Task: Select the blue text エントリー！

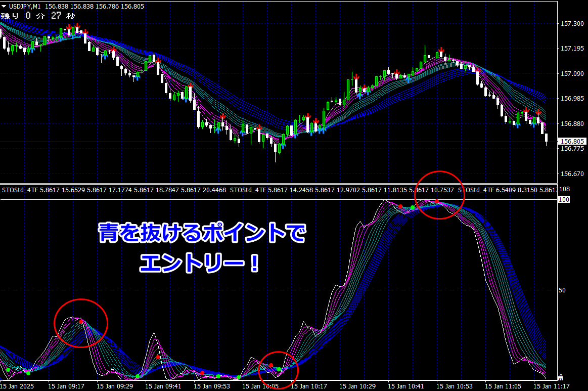Action: pos(200,263)
